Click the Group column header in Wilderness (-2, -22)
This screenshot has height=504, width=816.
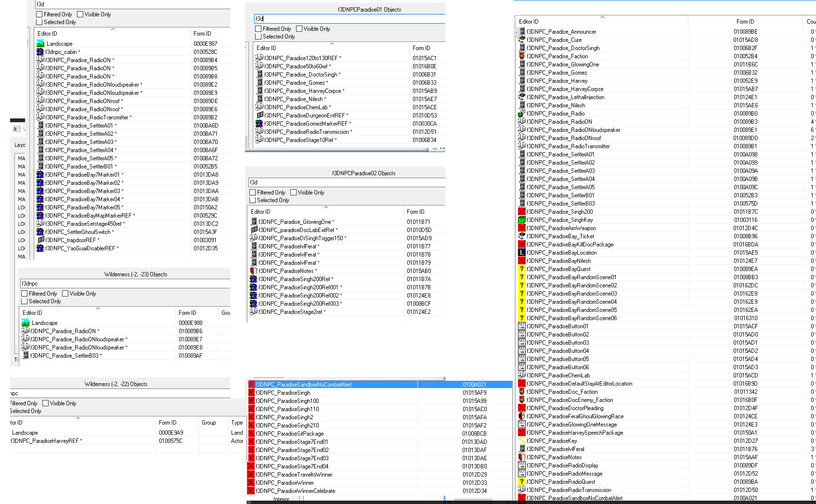(213, 423)
